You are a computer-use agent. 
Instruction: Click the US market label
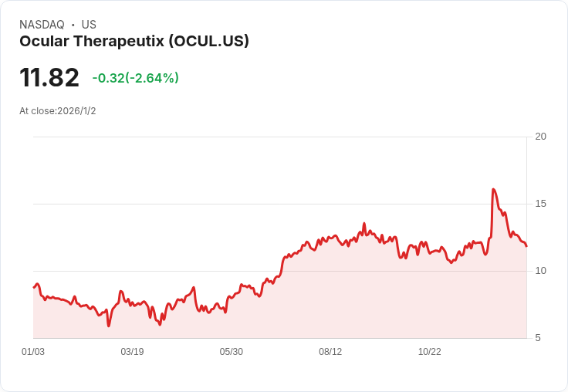pyautogui.click(x=89, y=25)
